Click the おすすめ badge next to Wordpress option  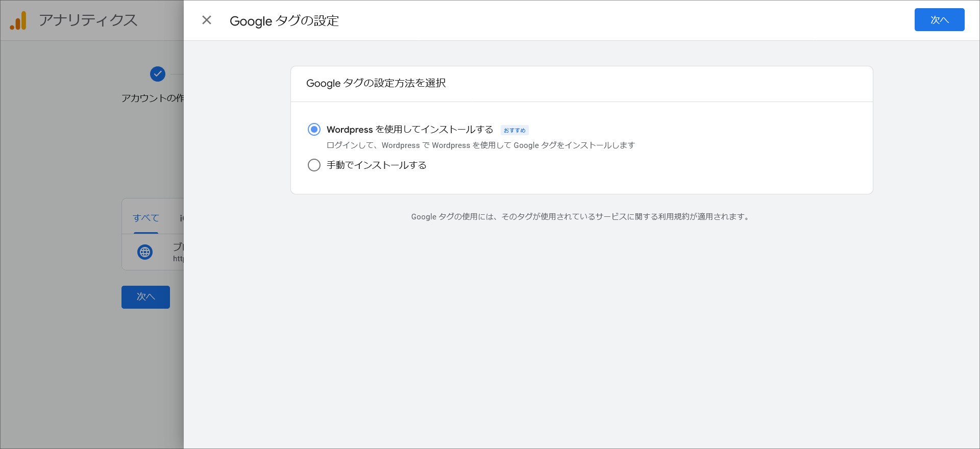[514, 130]
